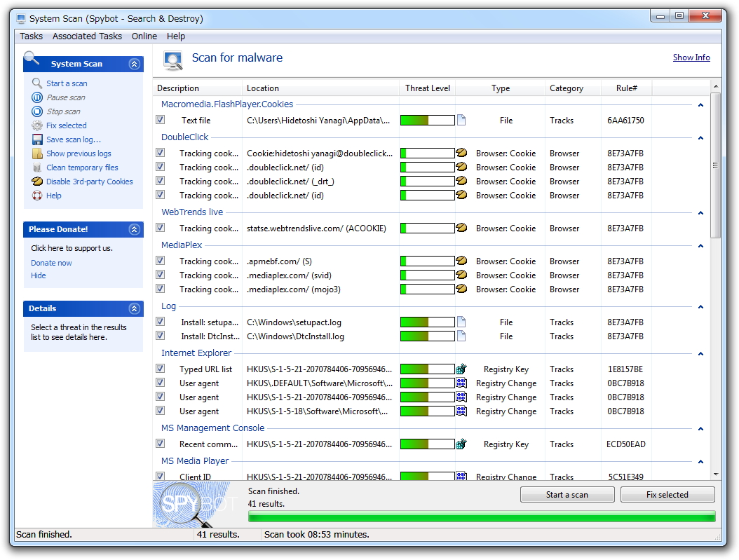Screen dimensions: 739x560
Task: Click the Spybot window title bar icon
Action: point(21,19)
